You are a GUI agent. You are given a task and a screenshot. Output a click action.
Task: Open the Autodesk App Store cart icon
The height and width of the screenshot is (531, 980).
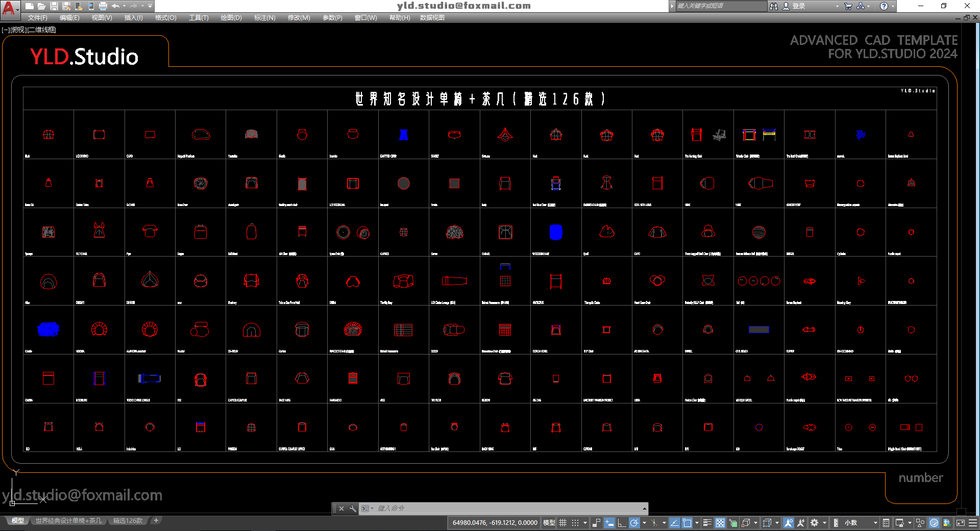(x=848, y=6)
